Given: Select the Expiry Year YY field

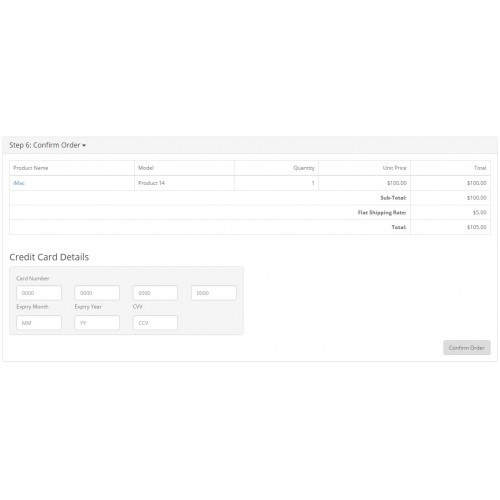Looking at the screenshot, I should pyautogui.click(x=97, y=323).
